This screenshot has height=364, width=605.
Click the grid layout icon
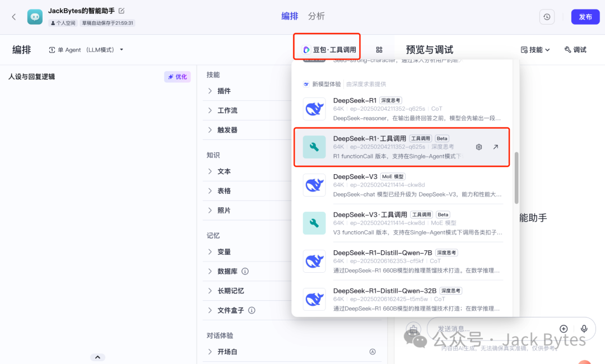pyautogui.click(x=379, y=50)
